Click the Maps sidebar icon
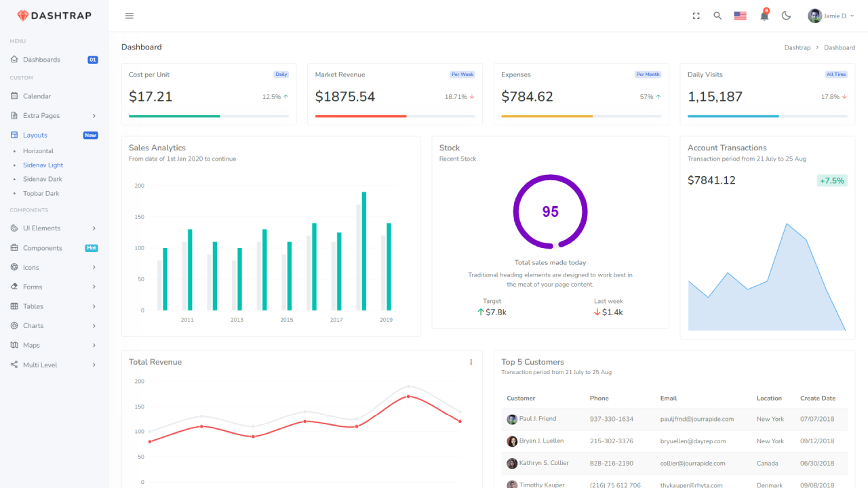The height and width of the screenshot is (488, 868). tap(14, 345)
